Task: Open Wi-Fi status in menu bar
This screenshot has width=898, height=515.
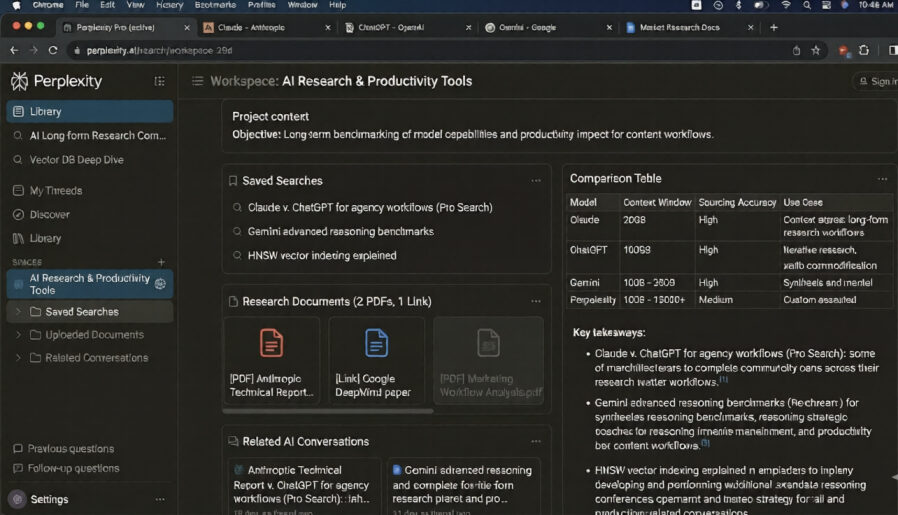Action: click(786, 5)
